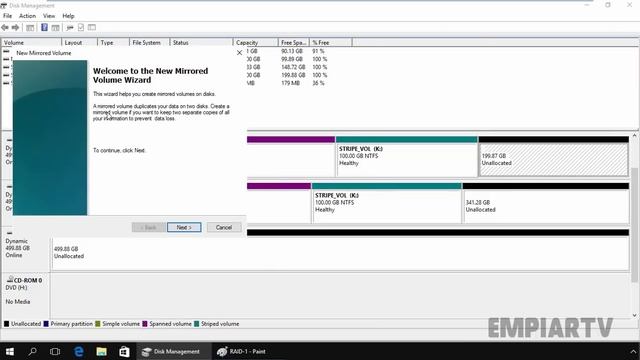Launch Microsoft Edge from the taskbar
Viewport: 640px width, 360px height.
click(x=78, y=351)
